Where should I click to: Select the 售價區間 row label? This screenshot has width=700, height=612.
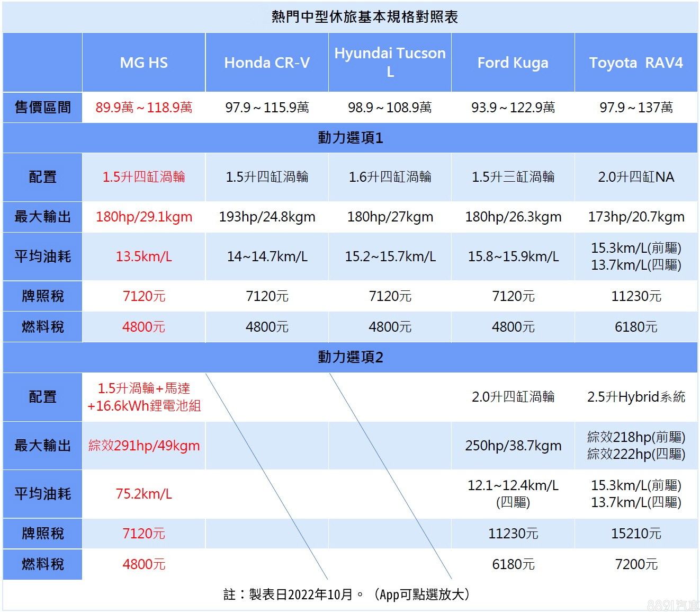[x=42, y=108]
